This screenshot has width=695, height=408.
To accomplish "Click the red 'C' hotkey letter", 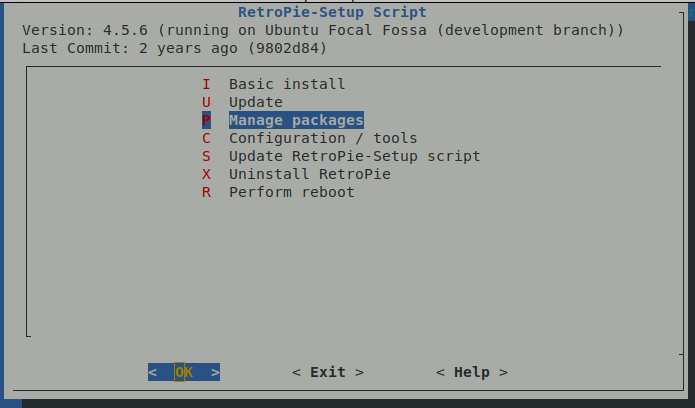I will pyautogui.click(x=206, y=138).
